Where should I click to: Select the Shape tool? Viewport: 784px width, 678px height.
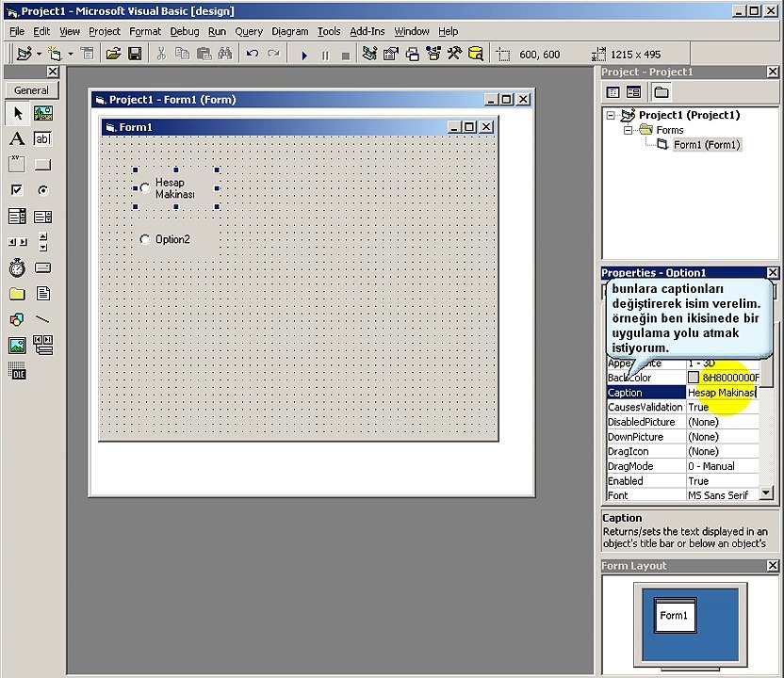click(17, 319)
